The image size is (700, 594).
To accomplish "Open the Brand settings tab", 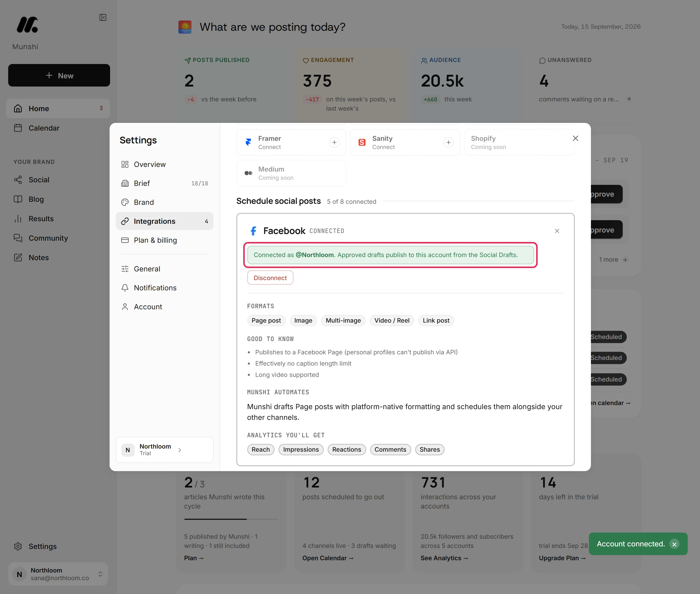I will pyautogui.click(x=165, y=202).
